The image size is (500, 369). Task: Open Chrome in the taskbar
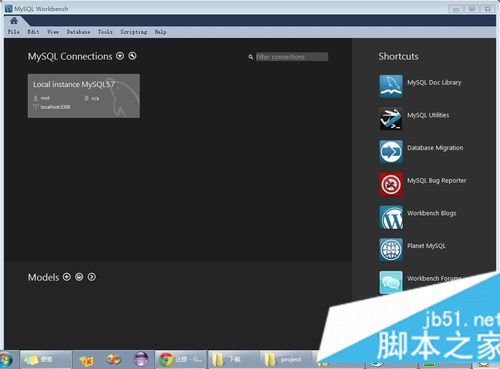coord(182,359)
